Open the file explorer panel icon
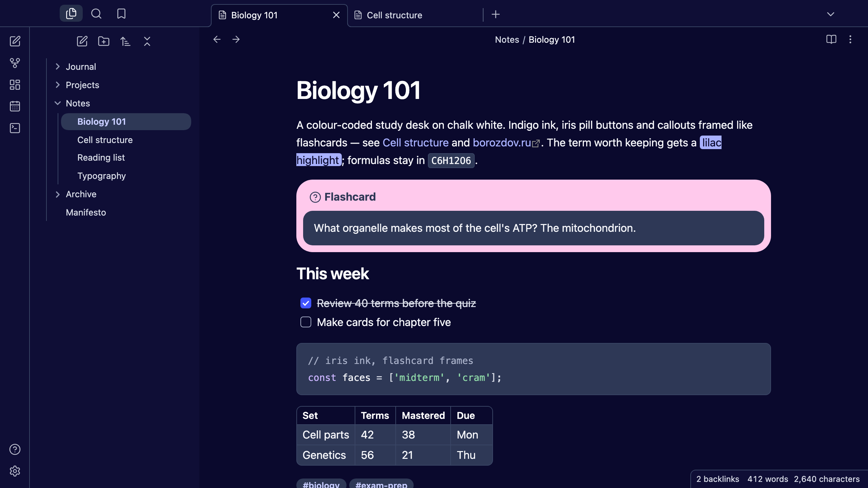Screen dimensions: 868x488 point(71,14)
